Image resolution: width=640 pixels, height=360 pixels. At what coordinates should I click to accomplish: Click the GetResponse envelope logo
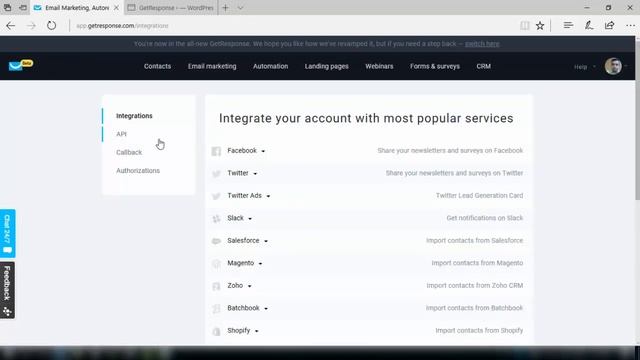20,65
